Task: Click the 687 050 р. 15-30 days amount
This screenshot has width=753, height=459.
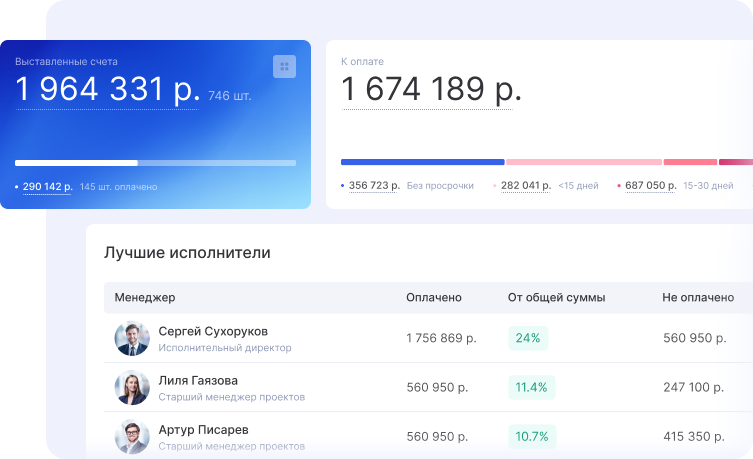Action: (650, 185)
